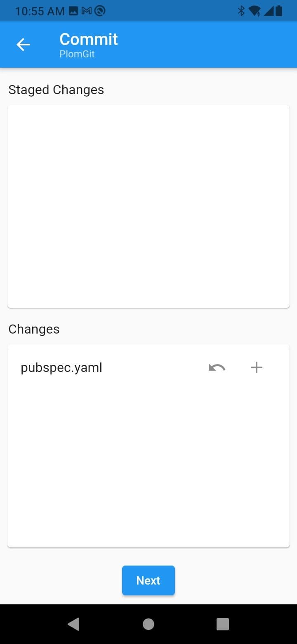
Task: Click the Commit title in the header
Action: point(88,39)
